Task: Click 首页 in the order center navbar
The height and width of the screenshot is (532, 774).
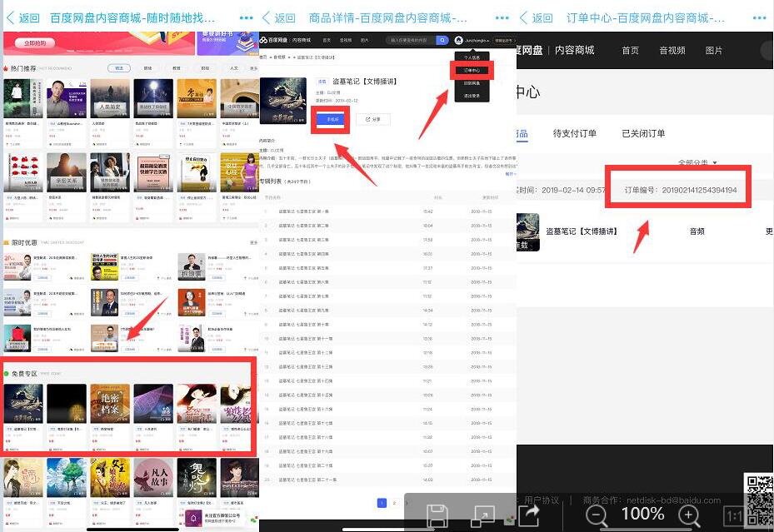Action: (x=630, y=50)
